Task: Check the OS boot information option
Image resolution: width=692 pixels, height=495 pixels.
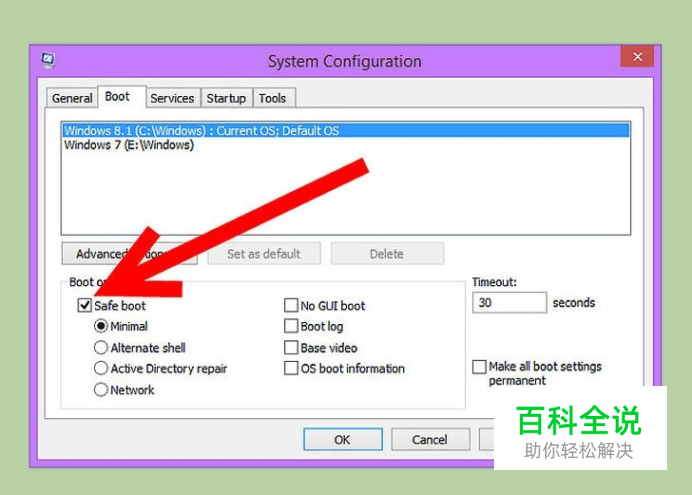Action: pyautogui.click(x=291, y=368)
